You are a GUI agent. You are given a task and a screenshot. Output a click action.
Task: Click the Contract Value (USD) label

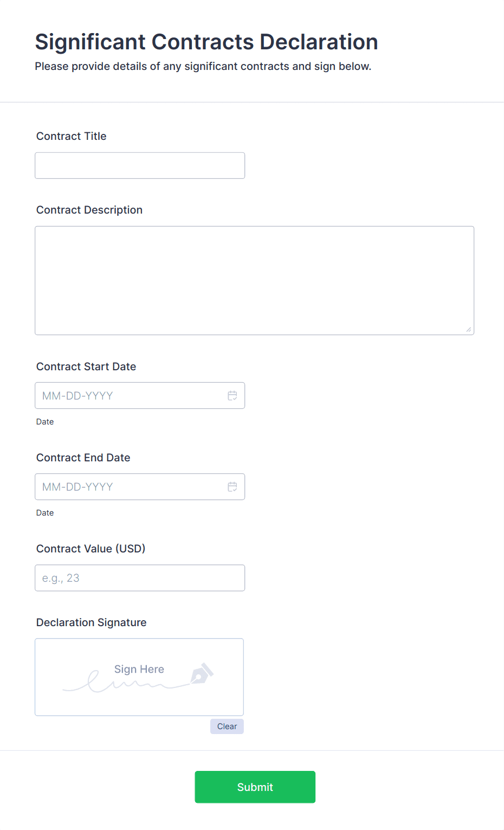click(x=91, y=549)
